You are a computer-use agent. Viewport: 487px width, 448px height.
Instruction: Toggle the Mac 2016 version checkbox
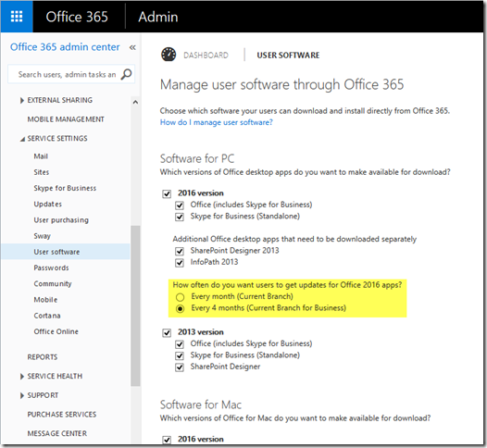167,440
